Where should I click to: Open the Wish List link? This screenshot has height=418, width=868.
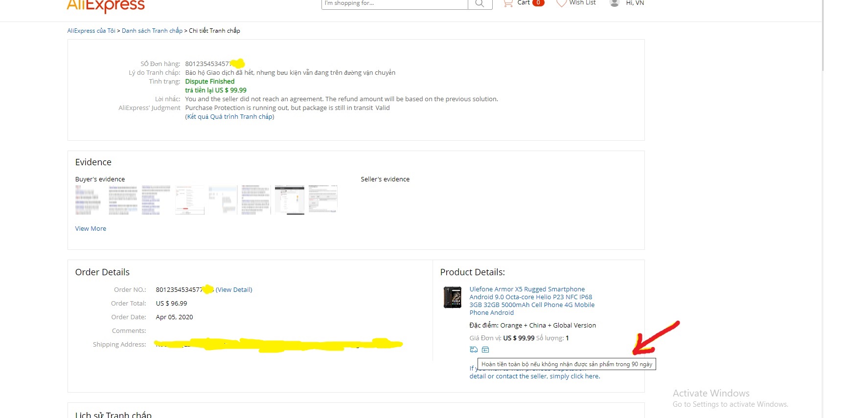(x=582, y=3)
